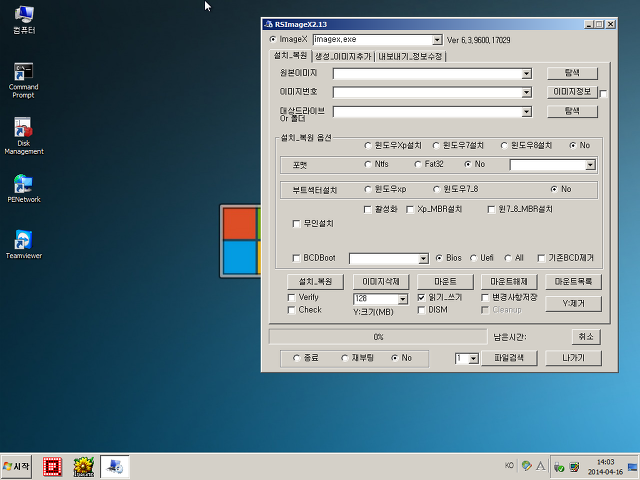Image resolution: width=640 pixels, height=480 pixels.
Task: Expand the 원본이미지 dropdown
Action: pyautogui.click(x=527, y=74)
